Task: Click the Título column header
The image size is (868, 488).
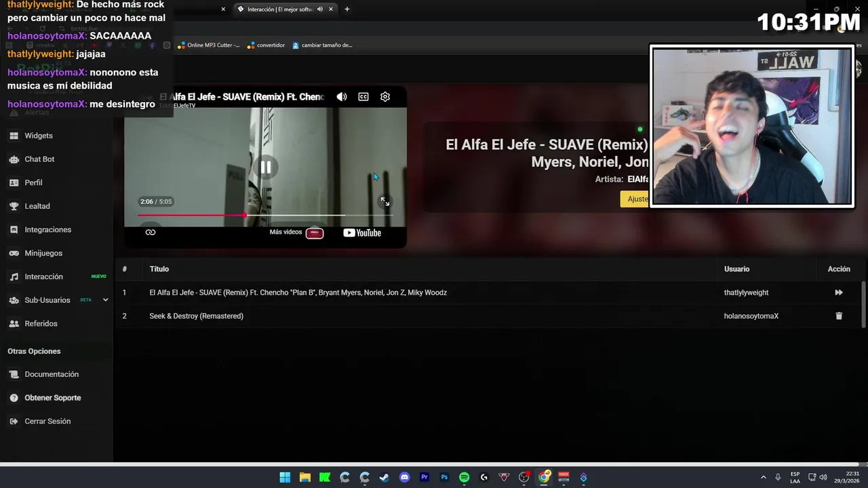Action: click(159, 269)
